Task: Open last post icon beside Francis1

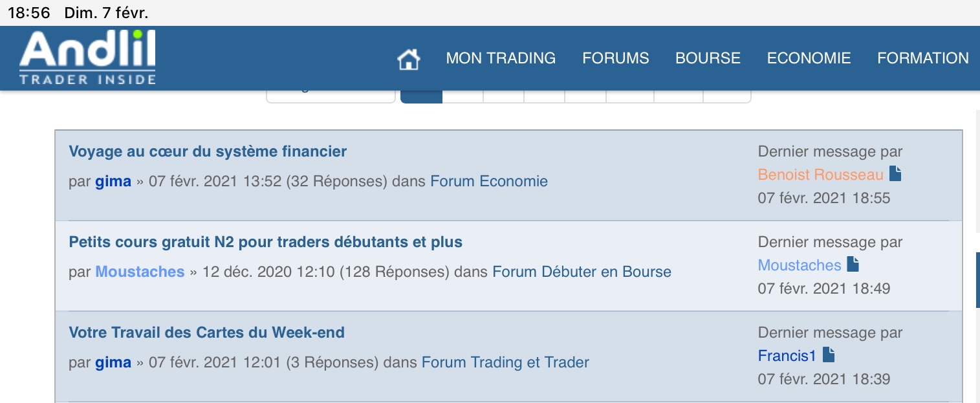Action: click(x=829, y=354)
